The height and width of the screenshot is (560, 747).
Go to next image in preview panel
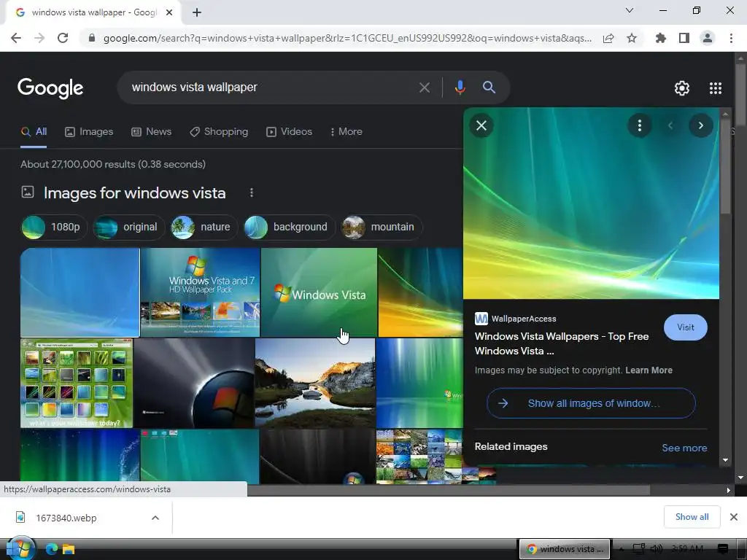click(701, 125)
